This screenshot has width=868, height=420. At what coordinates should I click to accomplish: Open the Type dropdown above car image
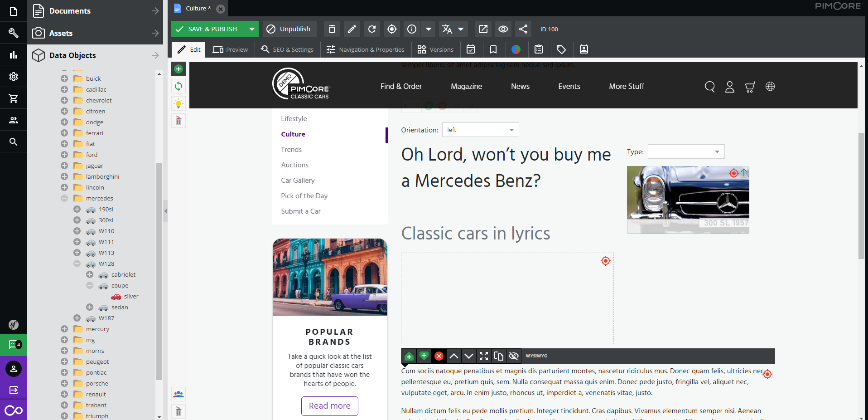(x=686, y=151)
